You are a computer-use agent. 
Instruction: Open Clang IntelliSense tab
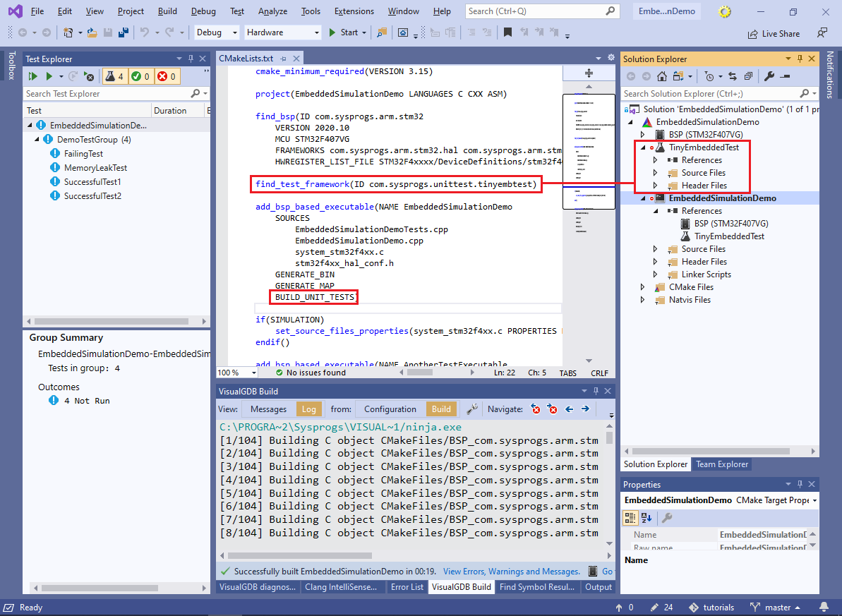(341, 587)
